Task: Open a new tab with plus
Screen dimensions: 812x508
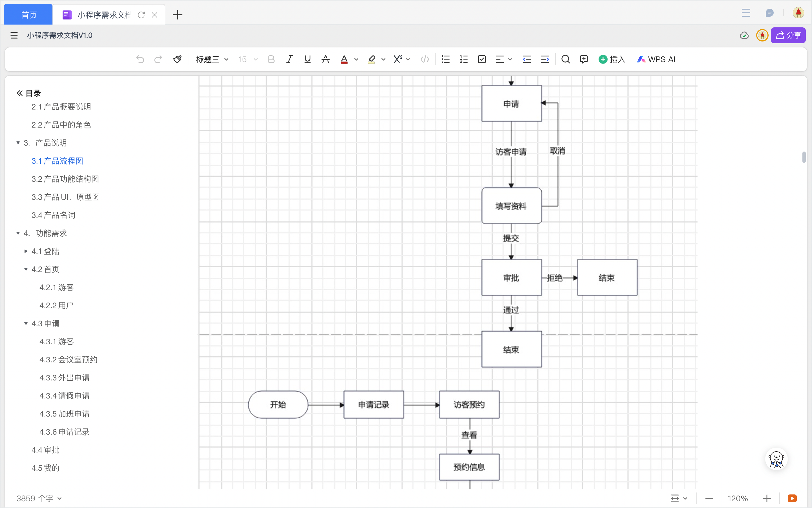Action: [178, 15]
